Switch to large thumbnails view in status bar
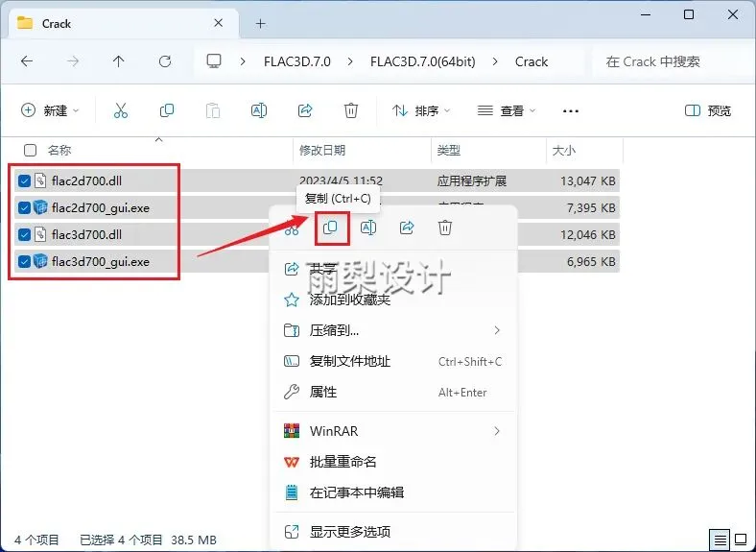756x552 pixels. [x=741, y=540]
